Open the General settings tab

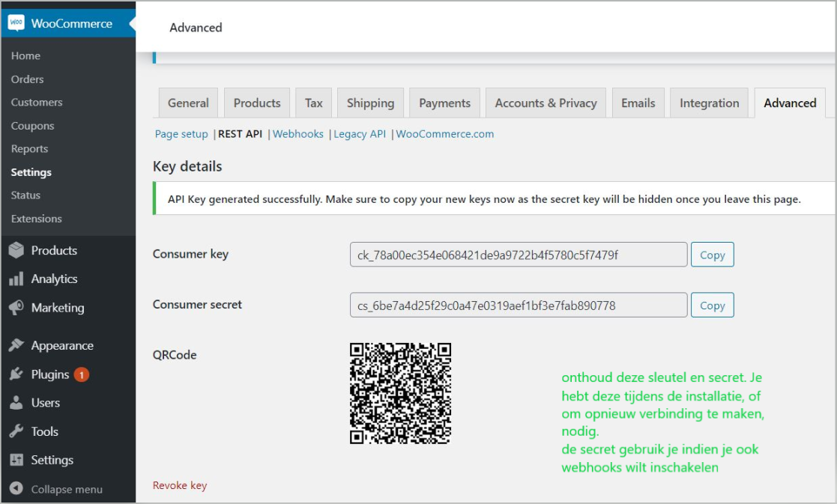coord(188,103)
